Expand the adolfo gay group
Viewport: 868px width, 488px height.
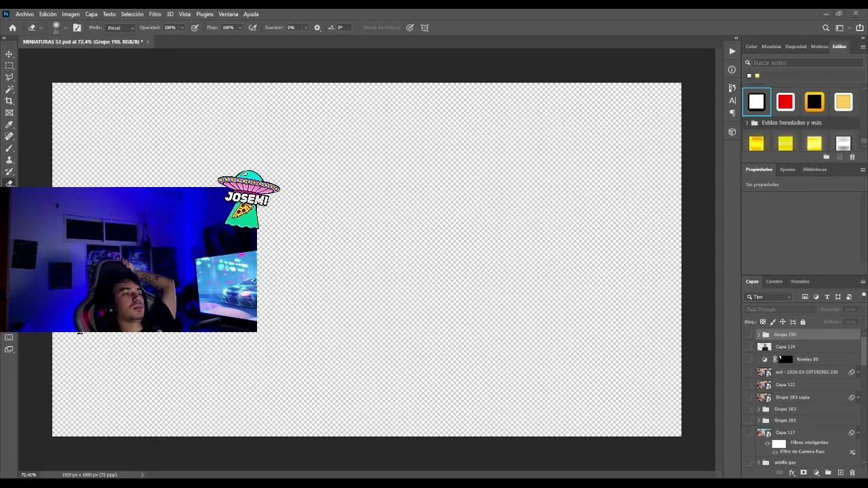[759, 463]
